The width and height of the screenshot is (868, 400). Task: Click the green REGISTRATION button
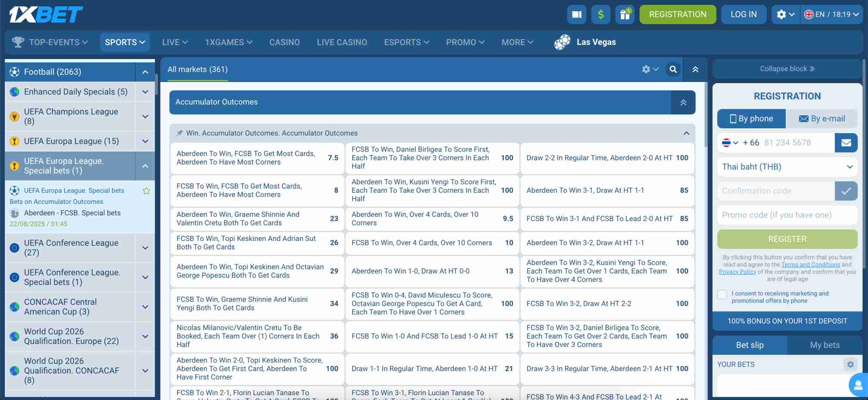pos(678,15)
